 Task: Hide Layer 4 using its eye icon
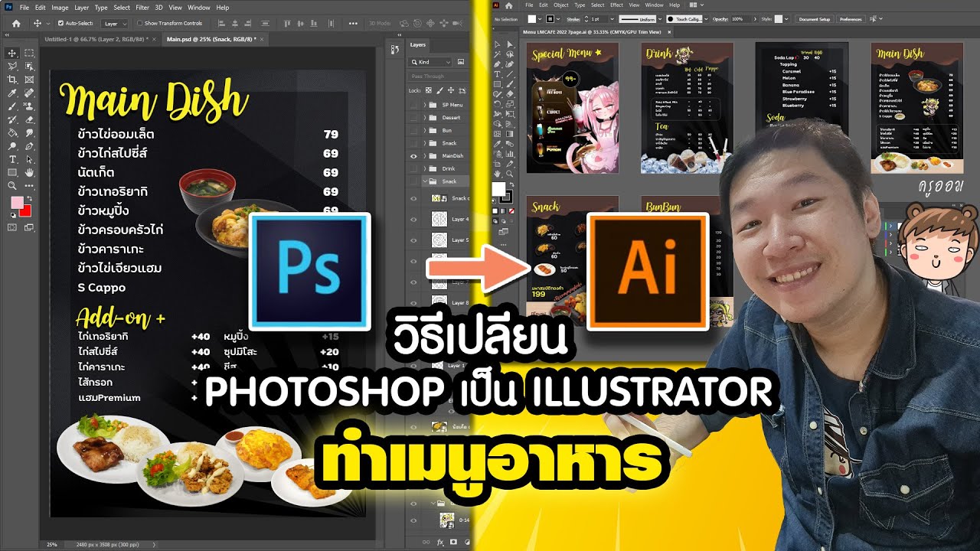(x=413, y=220)
